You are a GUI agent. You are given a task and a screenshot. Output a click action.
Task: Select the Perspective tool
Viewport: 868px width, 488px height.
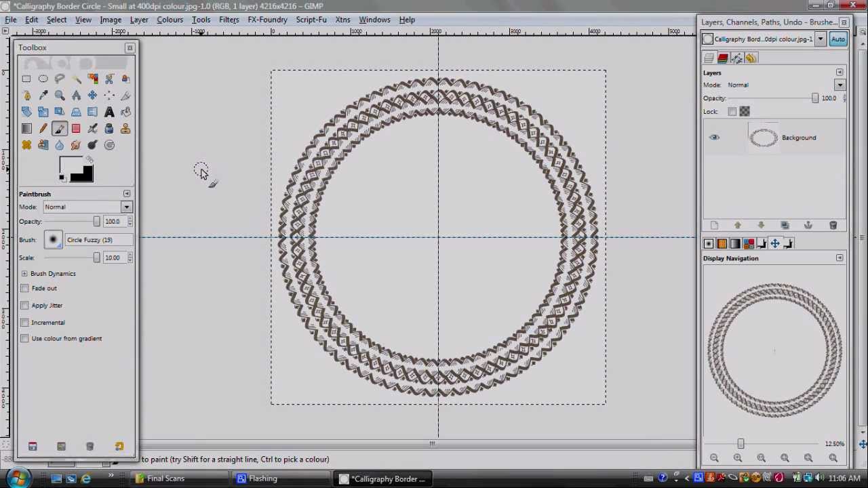(x=76, y=112)
